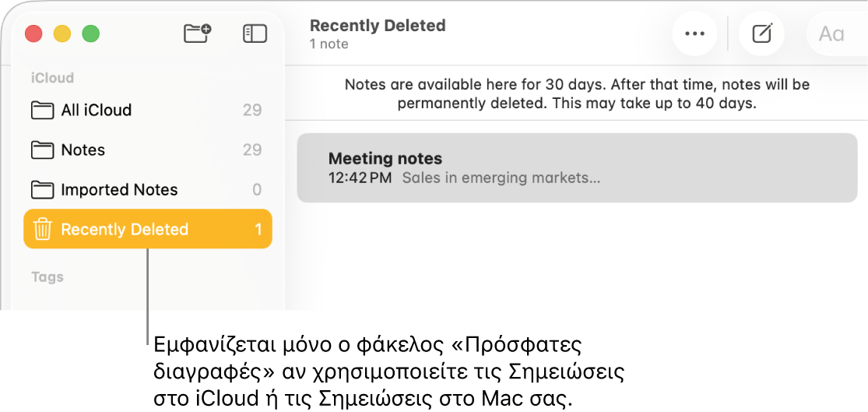Open the three-dots more options menu
Viewport: 868px width, 412px height.
694,33
